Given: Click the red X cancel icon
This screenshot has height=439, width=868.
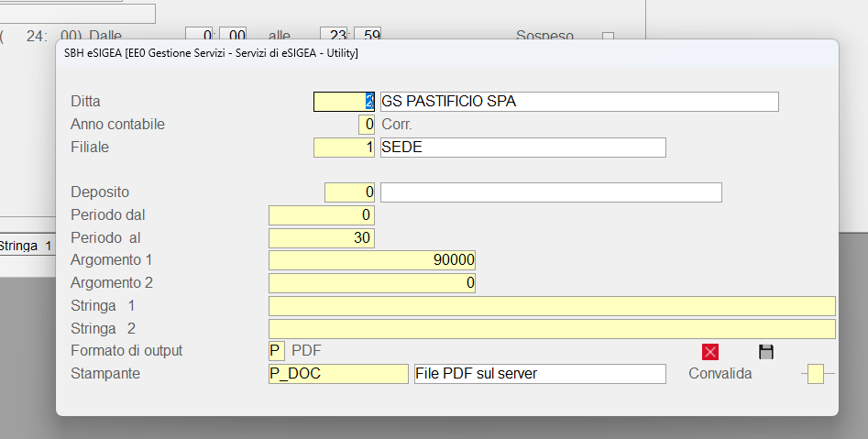Looking at the screenshot, I should tap(709, 352).
